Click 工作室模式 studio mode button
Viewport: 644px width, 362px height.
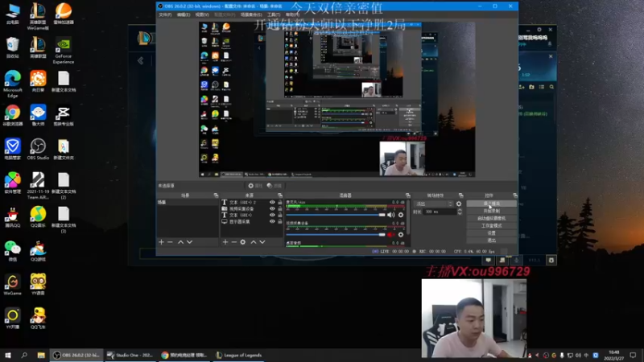point(491,226)
